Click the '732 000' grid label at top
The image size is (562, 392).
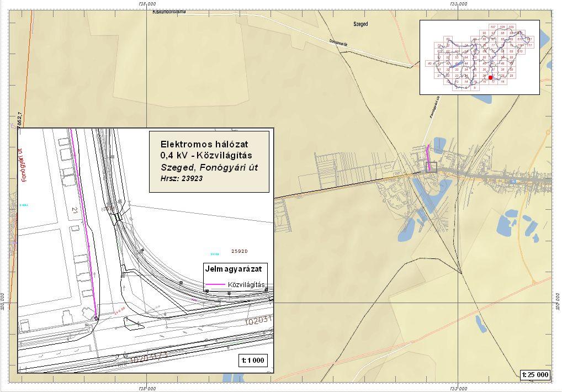point(458,4)
